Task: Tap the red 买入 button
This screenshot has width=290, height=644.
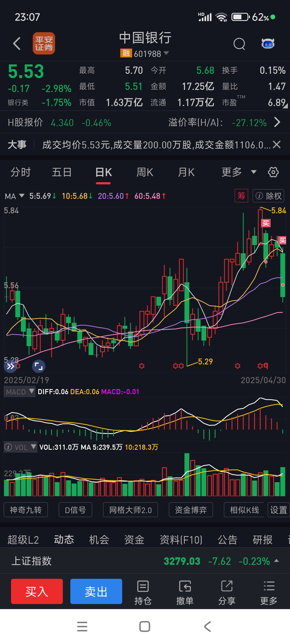Action: click(x=37, y=591)
